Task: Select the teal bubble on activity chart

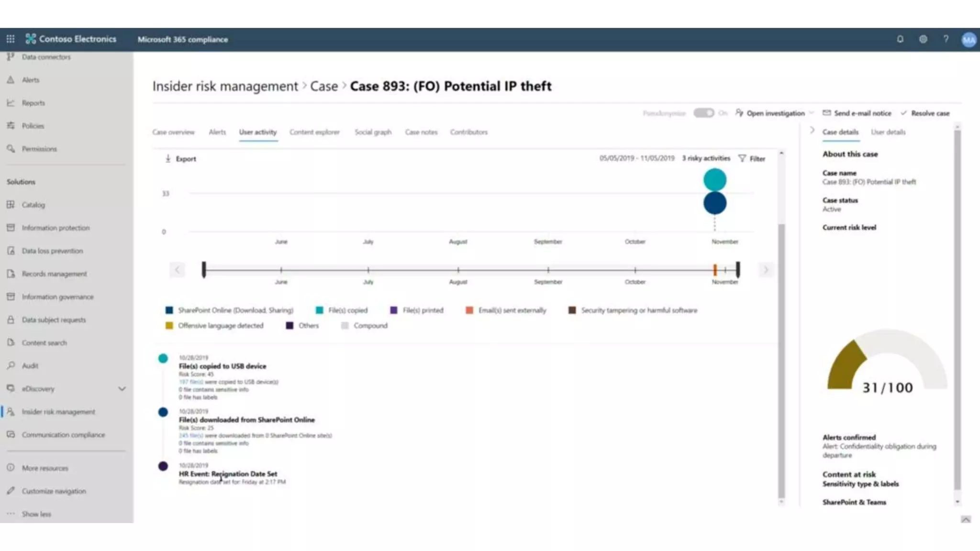Action: pos(714,180)
